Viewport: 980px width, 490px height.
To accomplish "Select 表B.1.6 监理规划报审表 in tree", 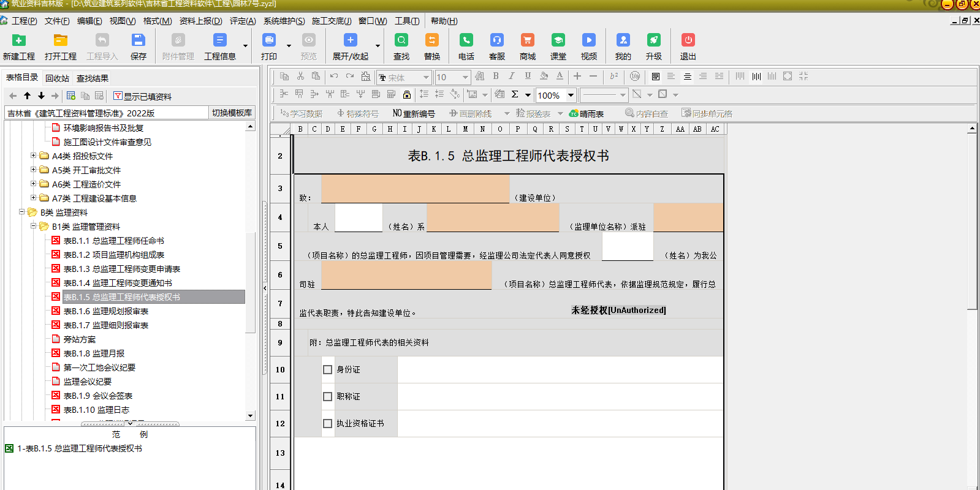I will [x=105, y=311].
